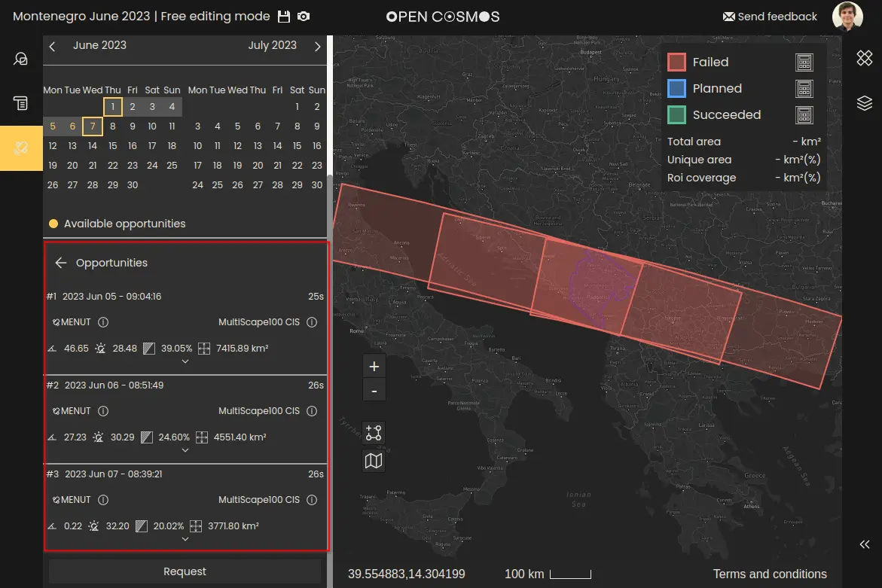Screen dimensions: 882x588
Task: Select June 7 in the calendar
Action: (92, 126)
